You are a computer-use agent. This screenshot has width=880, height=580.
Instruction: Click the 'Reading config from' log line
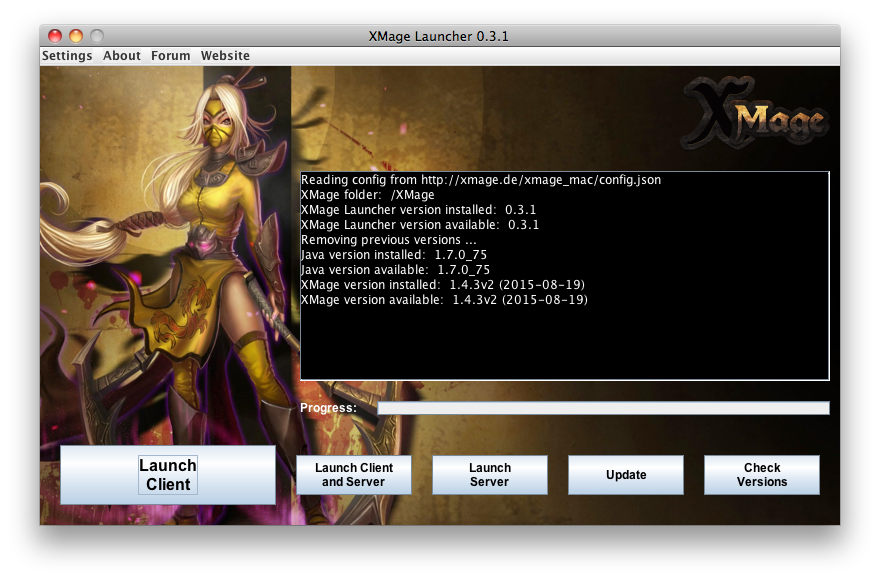(481, 180)
